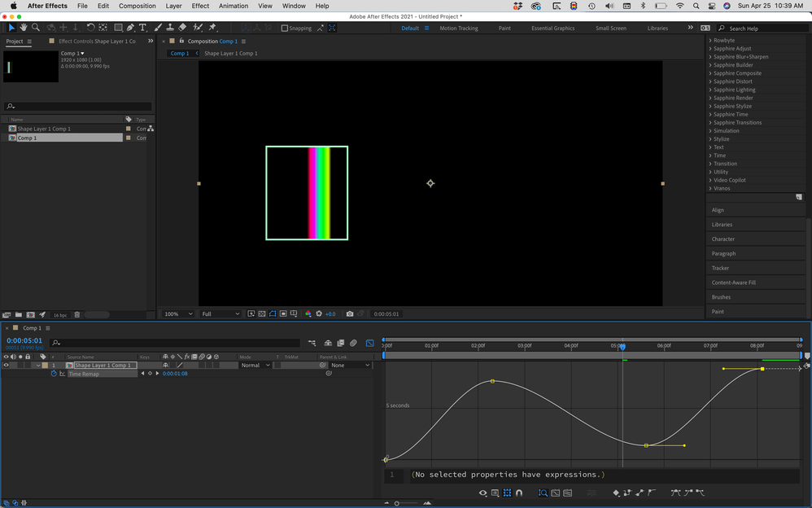
Task: Open the Content-Aware Fill panel
Action: [x=733, y=282]
